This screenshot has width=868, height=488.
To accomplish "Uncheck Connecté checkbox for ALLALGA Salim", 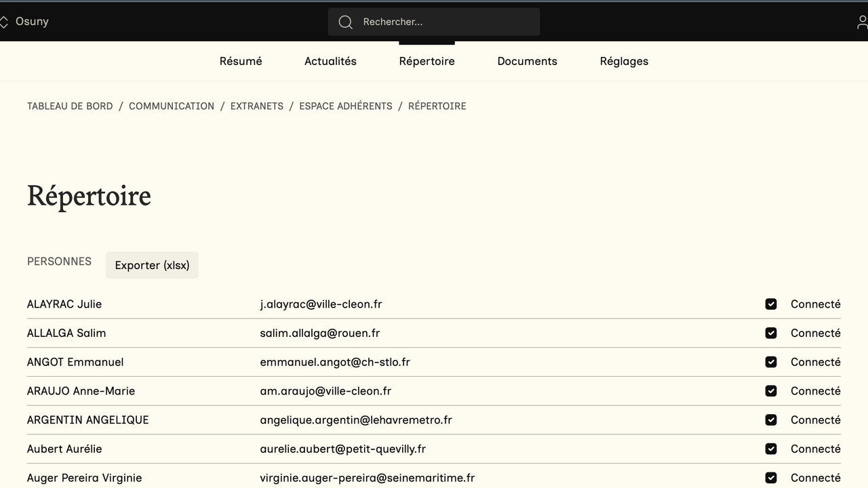I will (771, 333).
